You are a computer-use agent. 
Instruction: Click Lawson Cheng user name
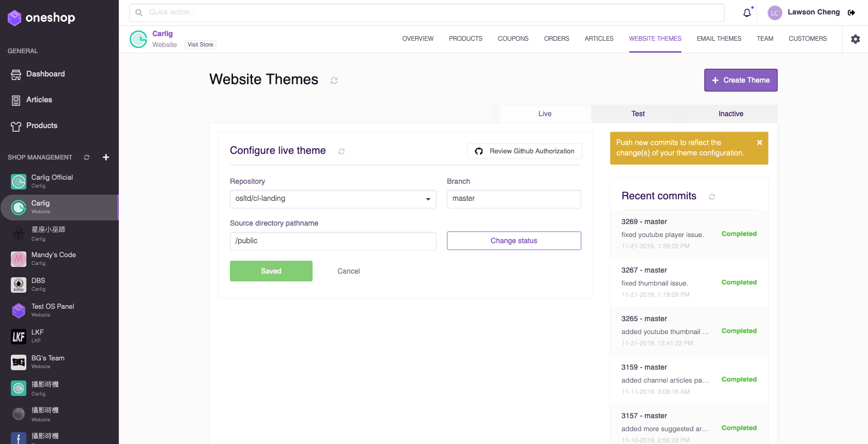tap(814, 12)
